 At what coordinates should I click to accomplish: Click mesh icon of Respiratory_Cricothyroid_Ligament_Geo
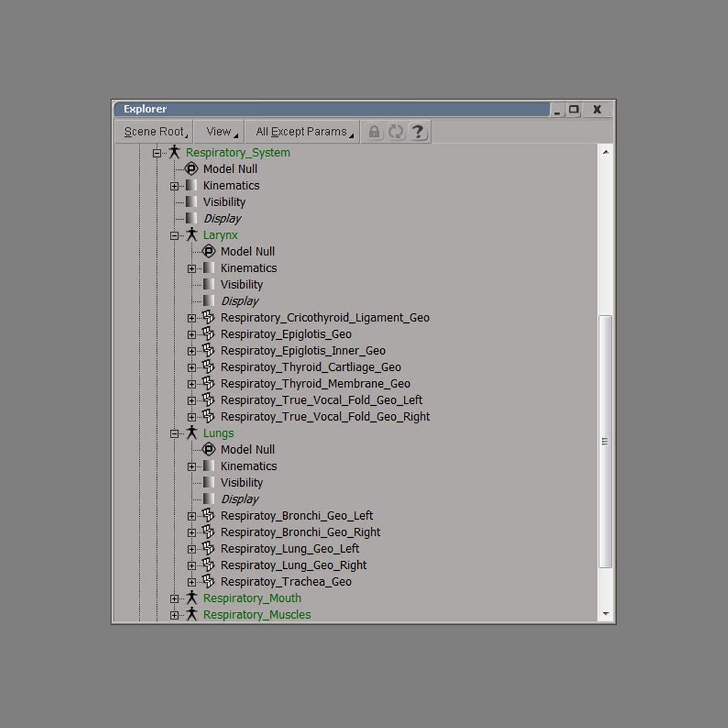click(208, 317)
